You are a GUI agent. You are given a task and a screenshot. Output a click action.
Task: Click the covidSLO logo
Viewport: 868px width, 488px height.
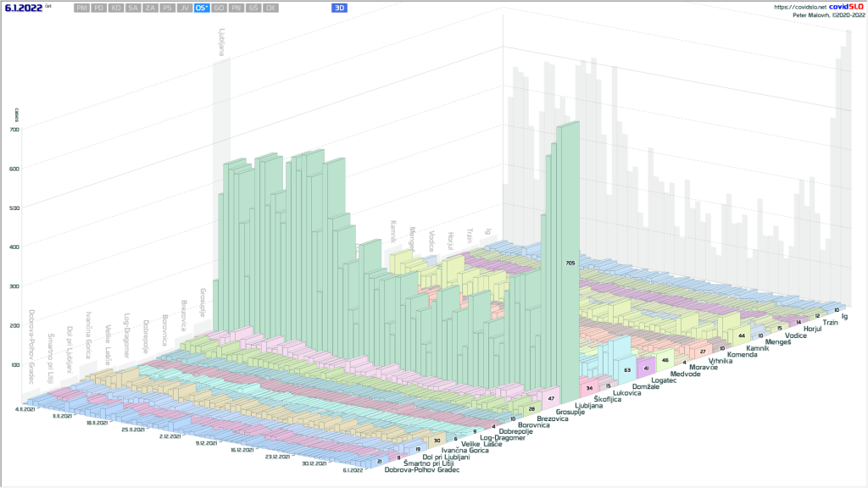[x=846, y=7]
